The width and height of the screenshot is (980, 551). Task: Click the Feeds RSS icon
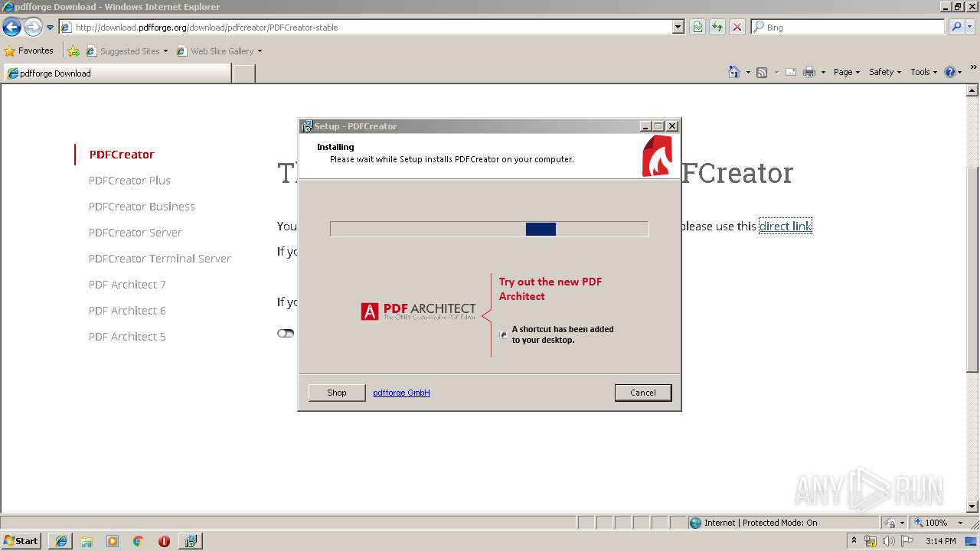click(x=762, y=72)
